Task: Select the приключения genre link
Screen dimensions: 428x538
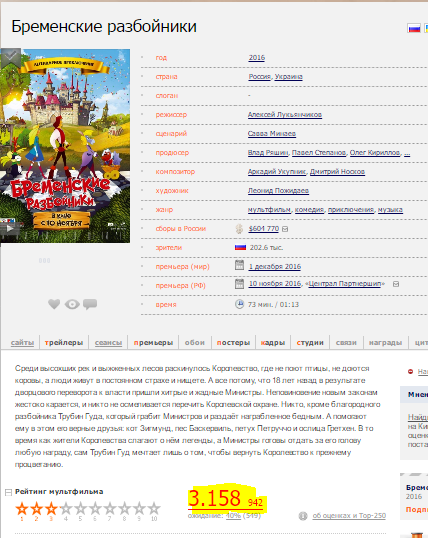Action: pyautogui.click(x=351, y=210)
